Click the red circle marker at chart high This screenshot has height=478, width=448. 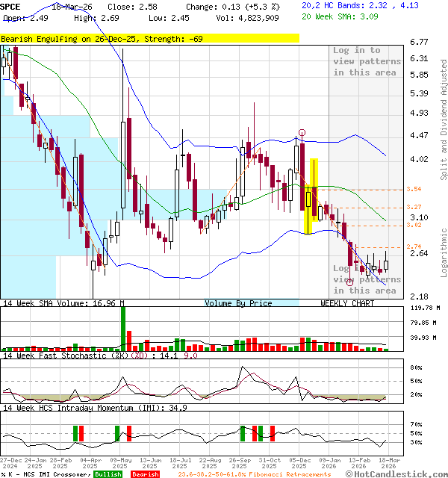point(302,132)
